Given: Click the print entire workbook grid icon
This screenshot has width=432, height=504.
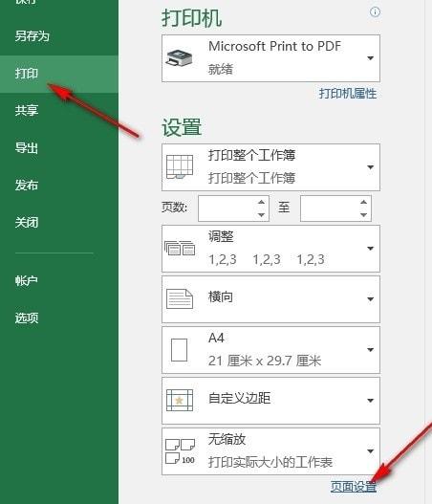Looking at the screenshot, I should tap(180, 166).
